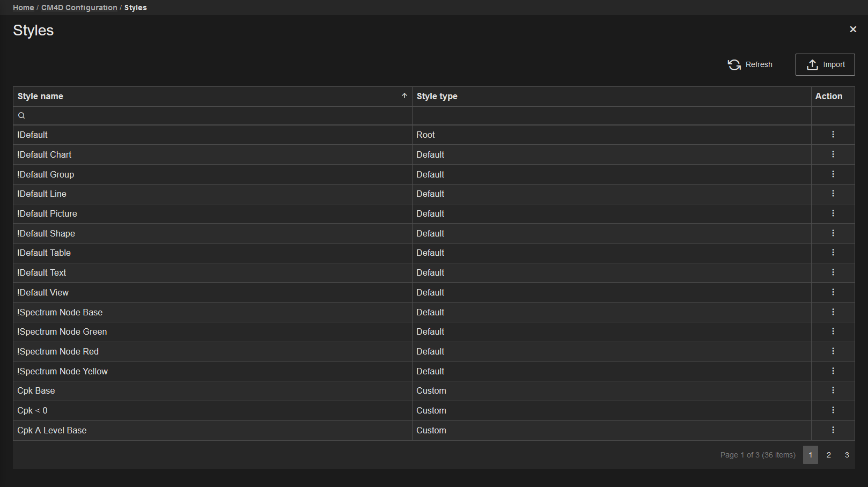Image resolution: width=868 pixels, height=487 pixels.
Task: Open action menu for !Default row
Action: click(x=833, y=135)
